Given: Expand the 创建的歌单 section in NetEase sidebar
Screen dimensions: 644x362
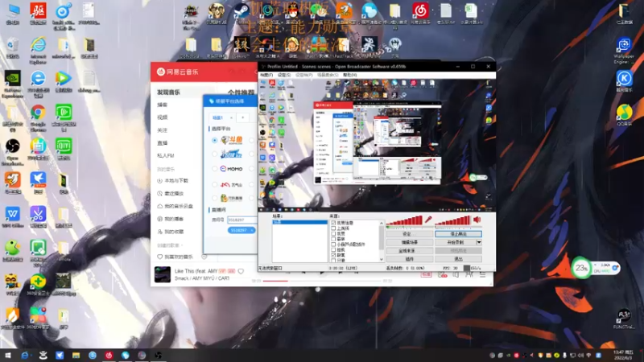Looking at the screenshot, I should 170,245.
